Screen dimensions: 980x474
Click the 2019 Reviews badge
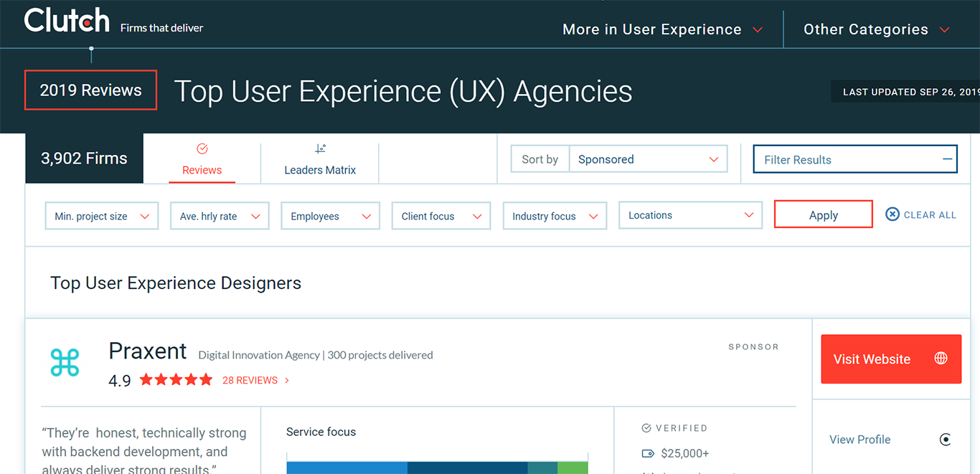(90, 90)
